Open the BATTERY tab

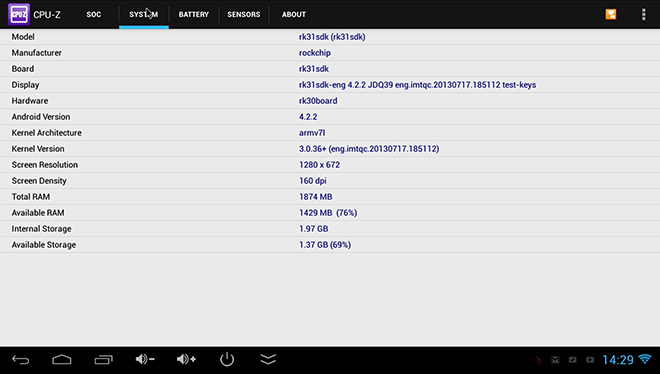pos(194,14)
